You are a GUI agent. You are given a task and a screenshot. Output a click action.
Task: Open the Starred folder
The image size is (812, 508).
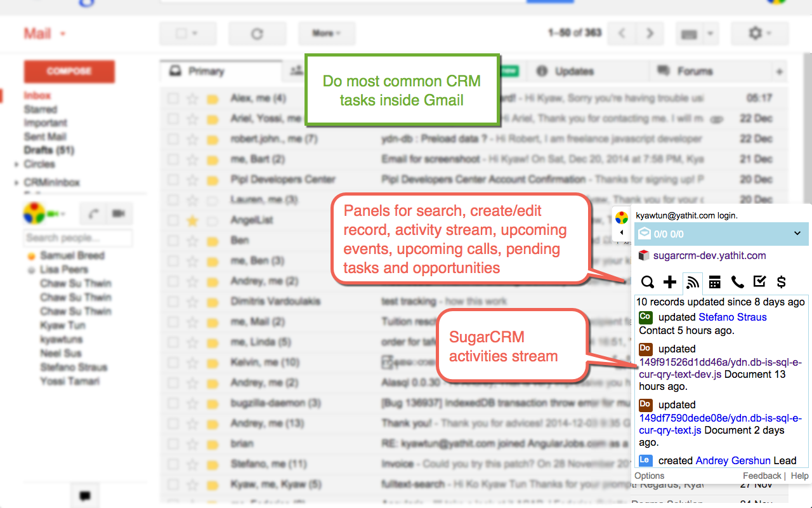coord(40,109)
